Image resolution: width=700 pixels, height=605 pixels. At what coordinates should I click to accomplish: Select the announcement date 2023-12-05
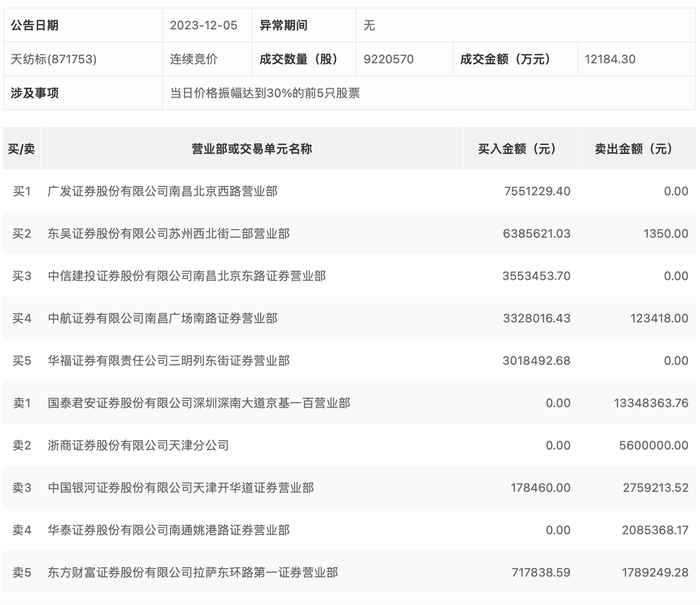click(x=204, y=25)
